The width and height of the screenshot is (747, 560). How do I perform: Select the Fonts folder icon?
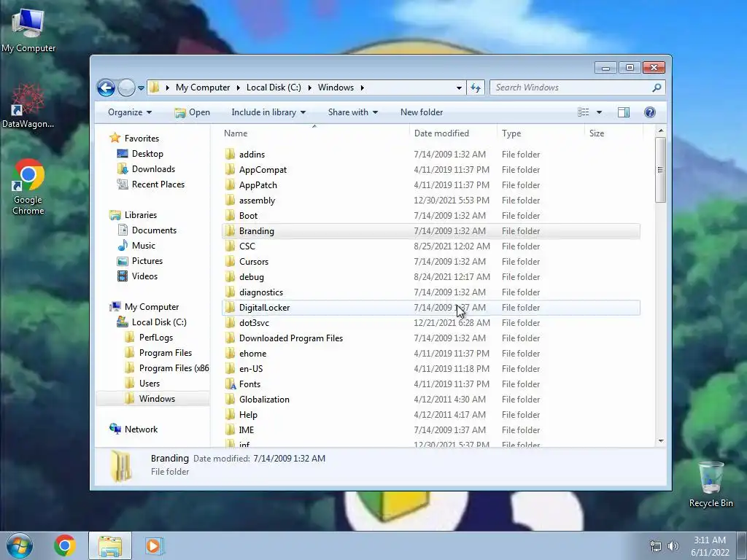(x=230, y=384)
